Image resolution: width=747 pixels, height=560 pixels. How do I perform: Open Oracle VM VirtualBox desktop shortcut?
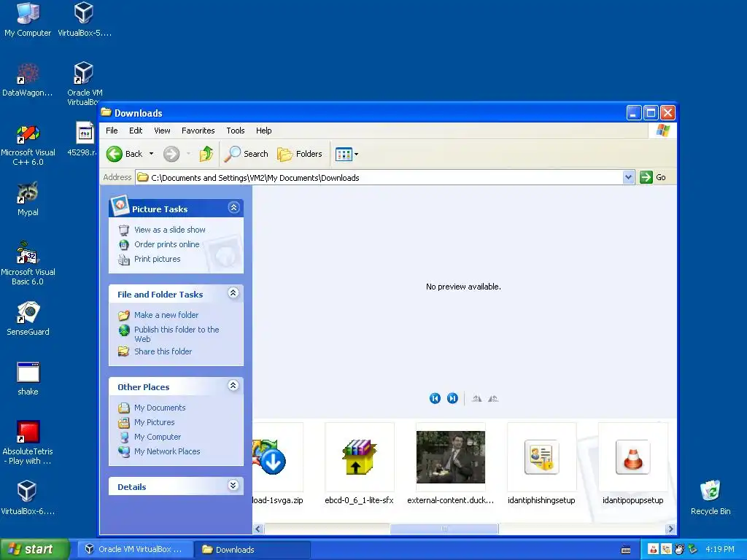(85, 82)
